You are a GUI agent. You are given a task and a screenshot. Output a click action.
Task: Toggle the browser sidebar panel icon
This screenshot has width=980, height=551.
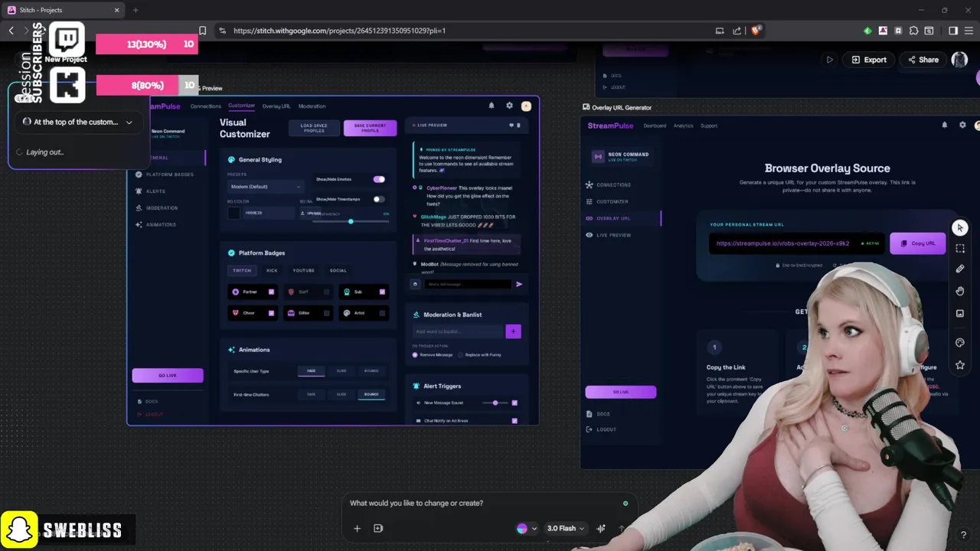(953, 31)
